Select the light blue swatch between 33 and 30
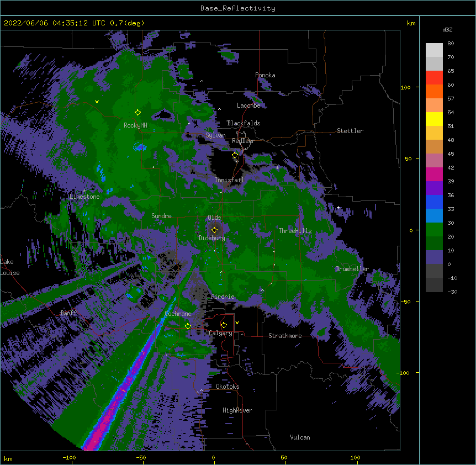476x465 pixels. point(434,215)
